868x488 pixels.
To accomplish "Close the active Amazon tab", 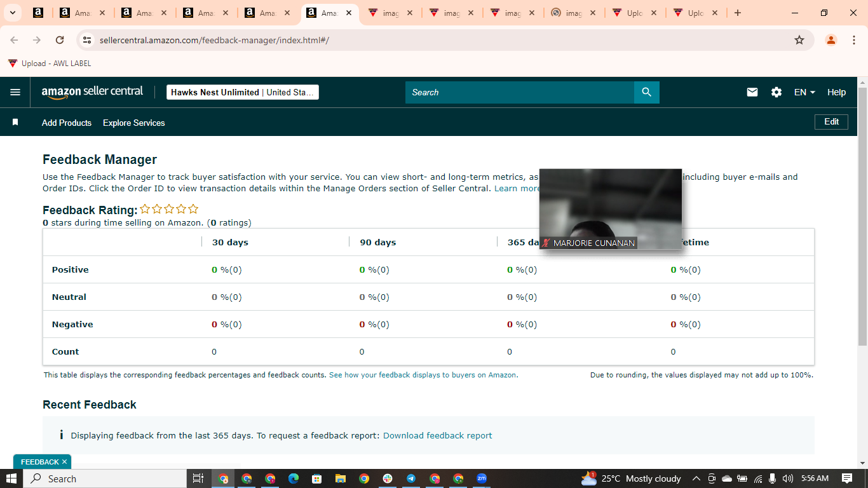I will click(349, 13).
